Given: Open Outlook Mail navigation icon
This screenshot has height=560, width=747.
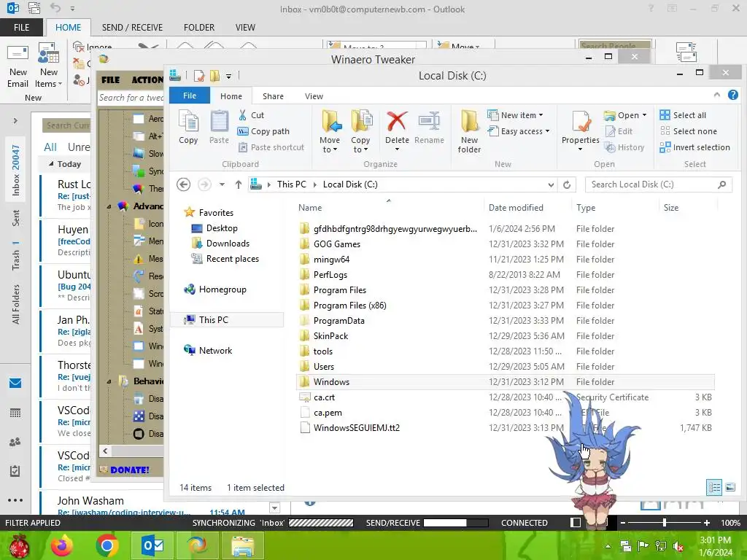Looking at the screenshot, I should coord(15,384).
